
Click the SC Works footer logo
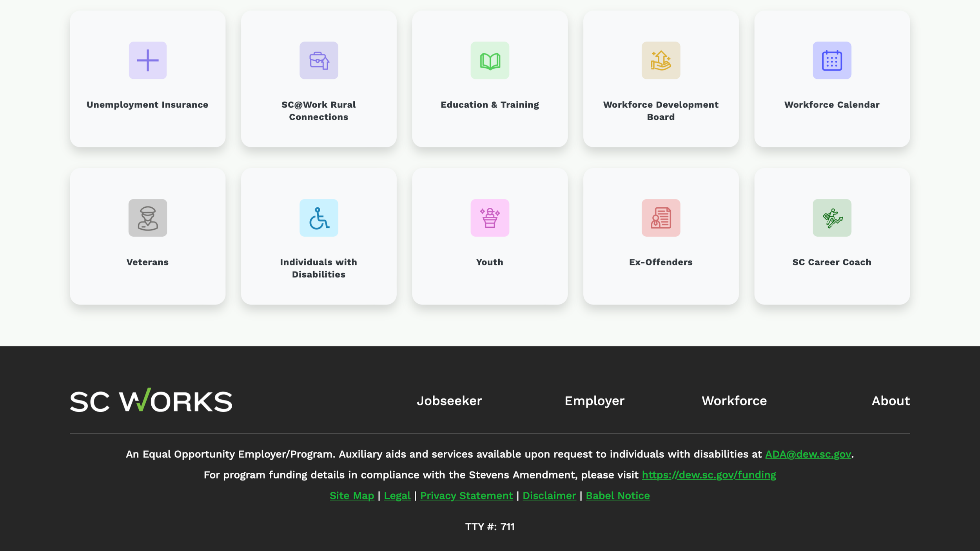point(151,401)
